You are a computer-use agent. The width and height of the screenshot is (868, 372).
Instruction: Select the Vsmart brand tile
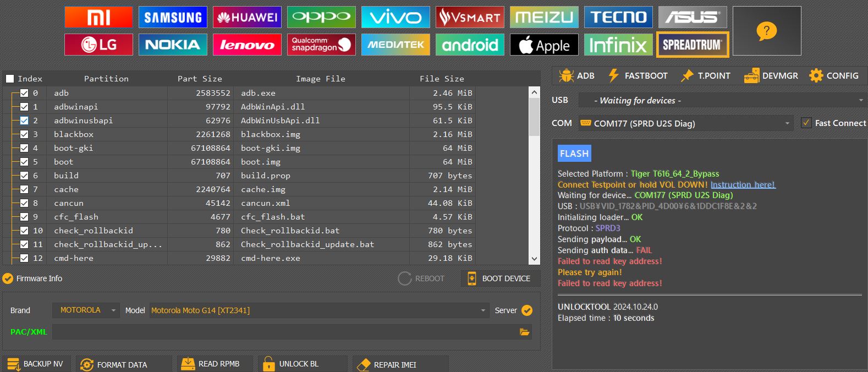click(x=470, y=17)
